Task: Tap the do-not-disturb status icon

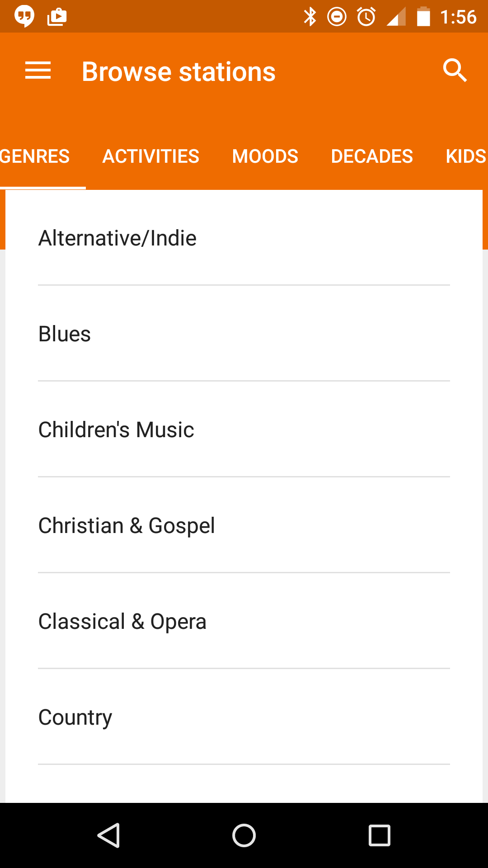Action: 337,17
